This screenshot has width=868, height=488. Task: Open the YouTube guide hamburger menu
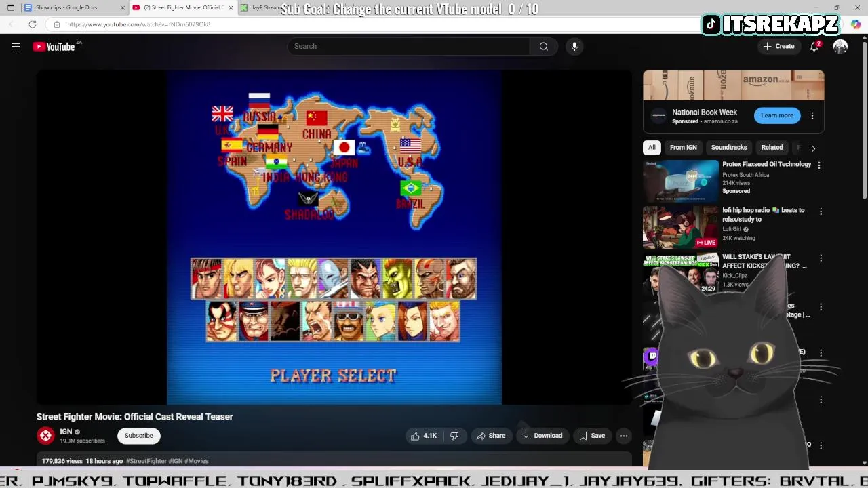pos(16,47)
